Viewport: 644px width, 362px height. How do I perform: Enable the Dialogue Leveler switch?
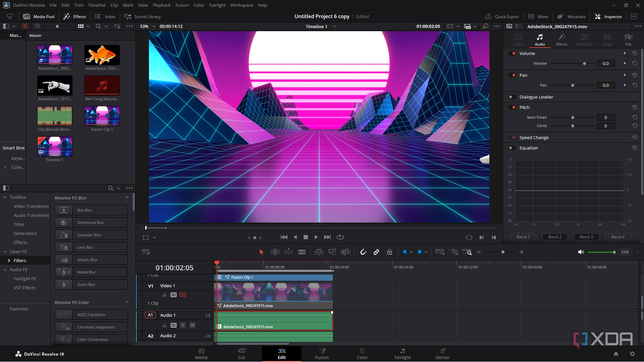[x=512, y=97]
